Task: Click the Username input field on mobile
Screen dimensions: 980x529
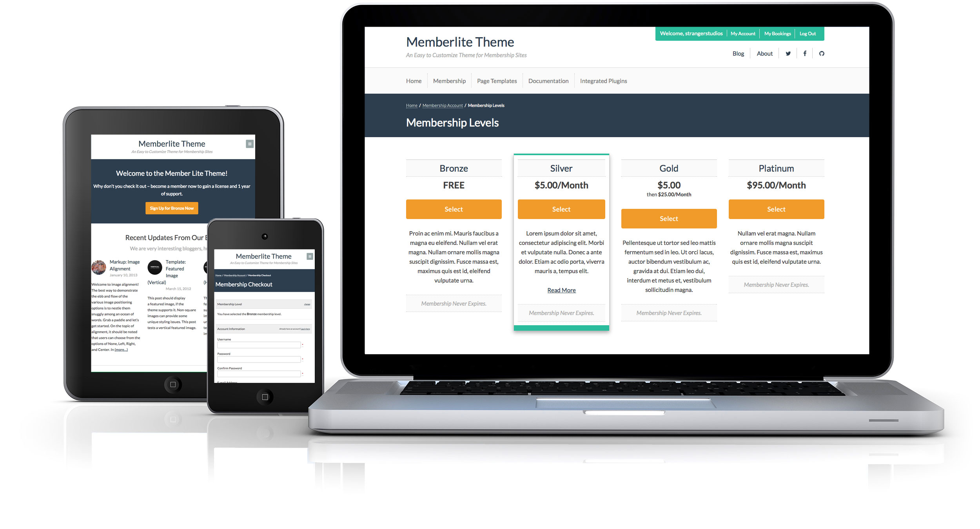Action: tap(259, 344)
